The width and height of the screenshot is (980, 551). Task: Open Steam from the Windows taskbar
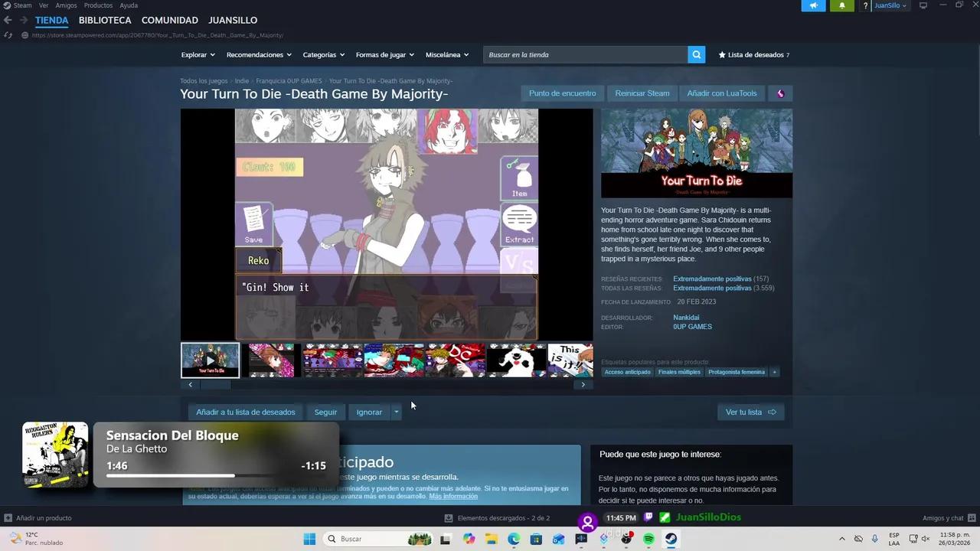coord(671,539)
